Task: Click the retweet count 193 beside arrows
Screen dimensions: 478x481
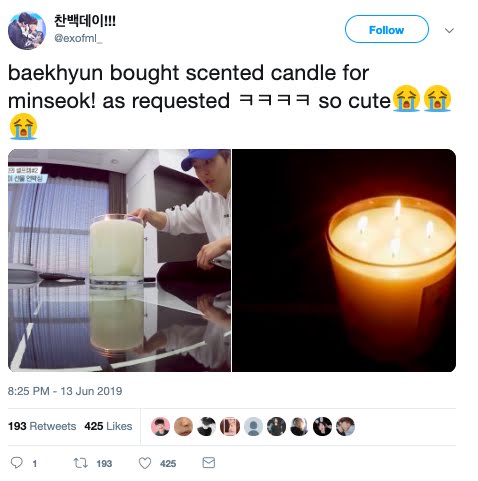Action: click(x=104, y=464)
